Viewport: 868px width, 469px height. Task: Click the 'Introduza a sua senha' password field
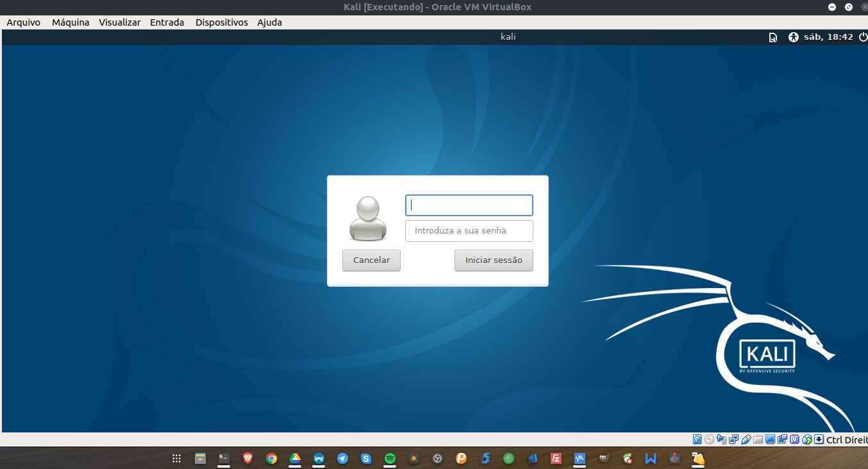click(469, 231)
